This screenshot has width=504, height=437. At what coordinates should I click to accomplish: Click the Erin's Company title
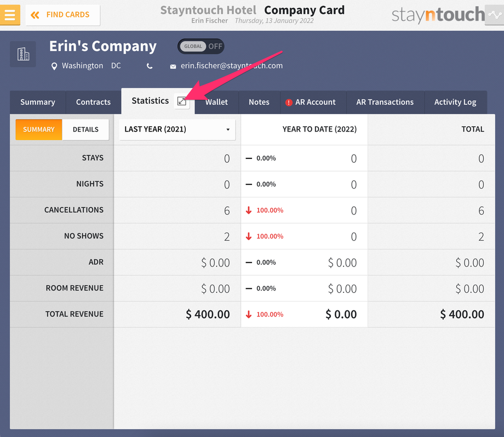103,47
